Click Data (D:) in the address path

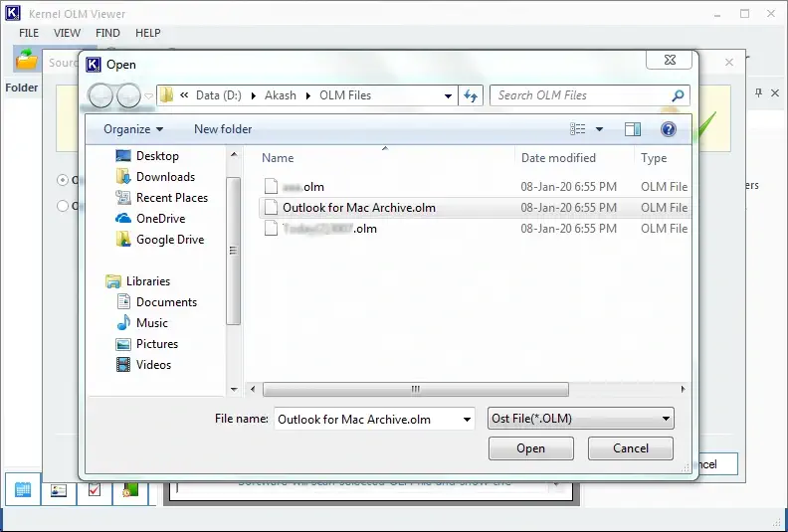click(x=219, y=95)
